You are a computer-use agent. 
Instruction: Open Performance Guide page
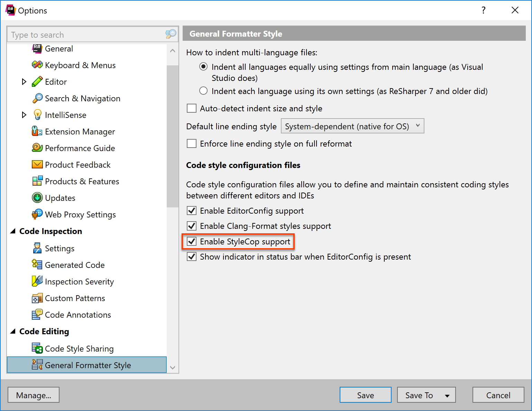(80, 148)
